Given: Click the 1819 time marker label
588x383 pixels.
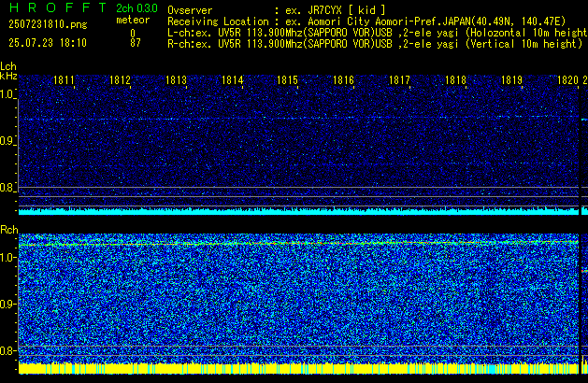Looking at the screenshot, I should coord(511,80).
